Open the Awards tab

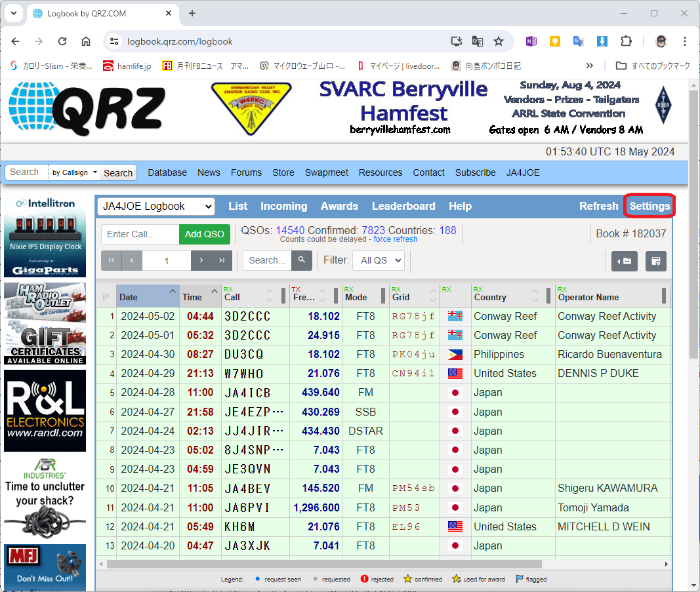pos(339,206)
